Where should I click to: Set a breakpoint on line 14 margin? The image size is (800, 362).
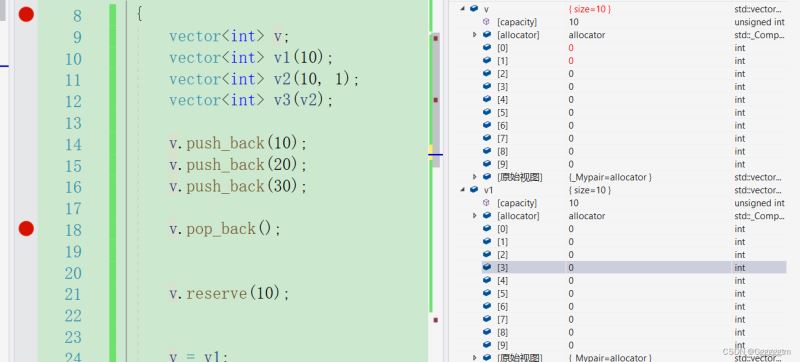tap(26, 144)
